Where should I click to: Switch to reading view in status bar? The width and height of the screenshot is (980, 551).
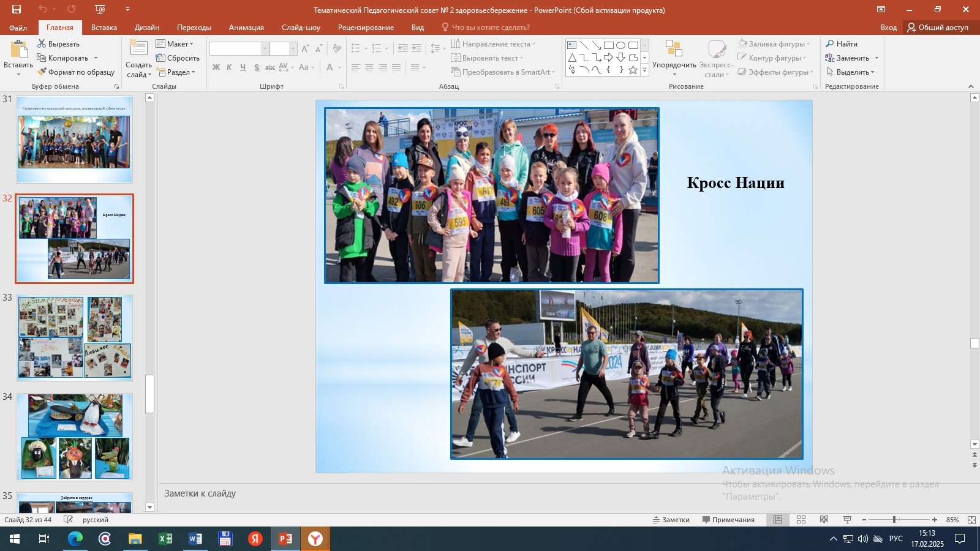tap(824, 520)
